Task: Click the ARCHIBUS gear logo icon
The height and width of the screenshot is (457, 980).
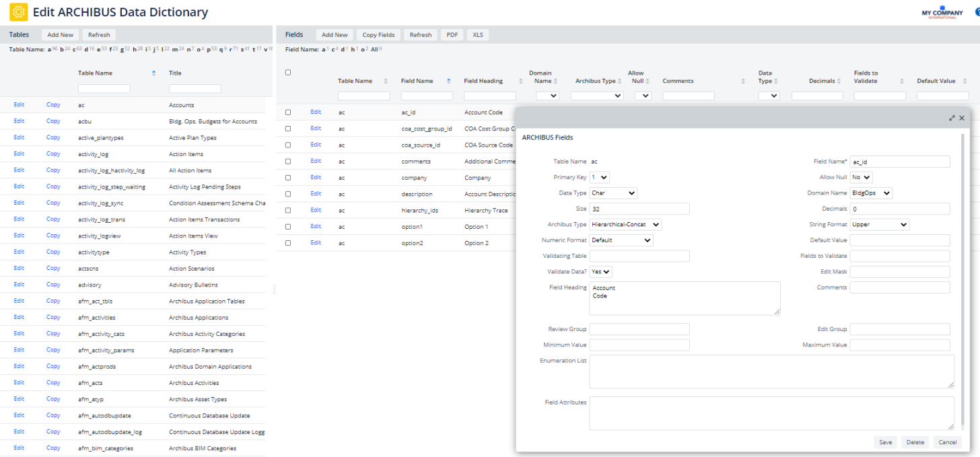Action: 19,12
